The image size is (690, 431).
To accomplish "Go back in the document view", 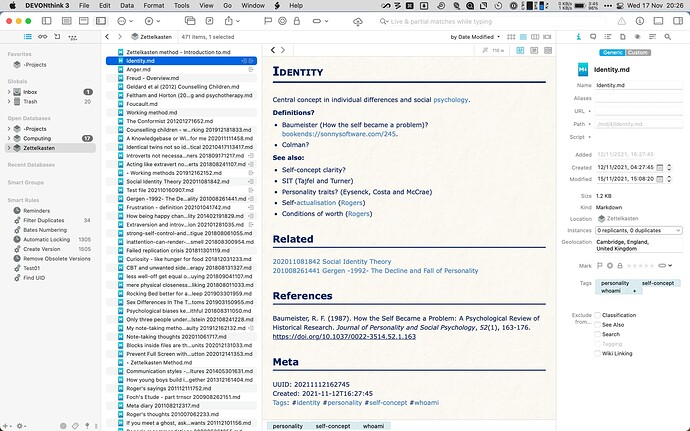I will coord(273,50).
